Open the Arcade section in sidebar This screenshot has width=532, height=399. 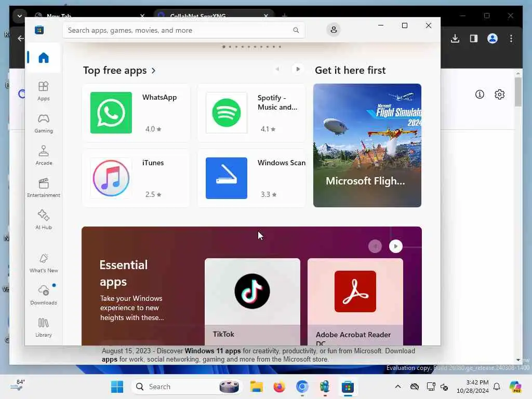pyautogui.click(x=44, y=156)
